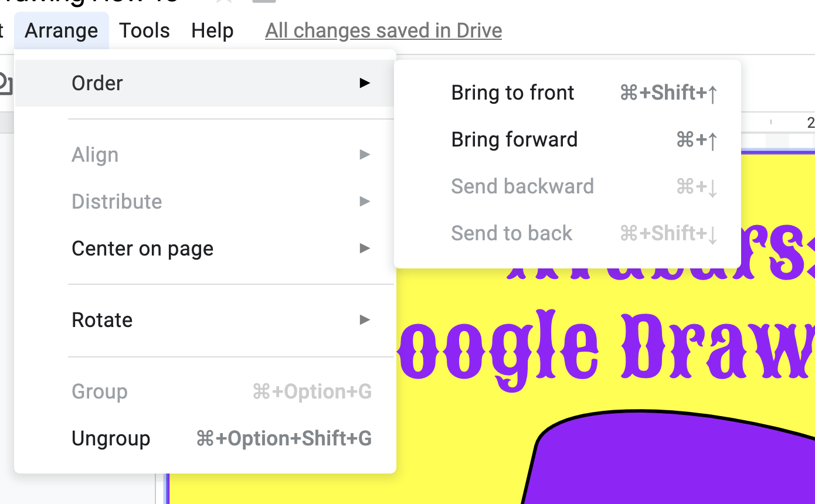Click the partially visible toolbar icon at left

click(x=5, y=83)
